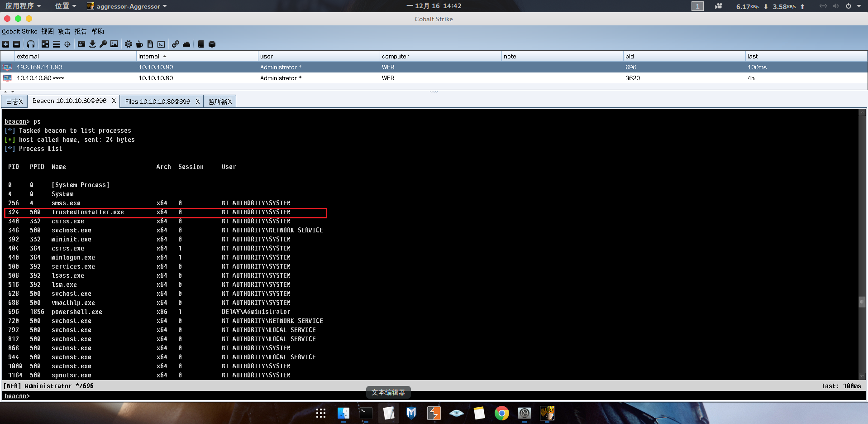
Task: Open the system settings gear dock icon
Action: point(525,413)
